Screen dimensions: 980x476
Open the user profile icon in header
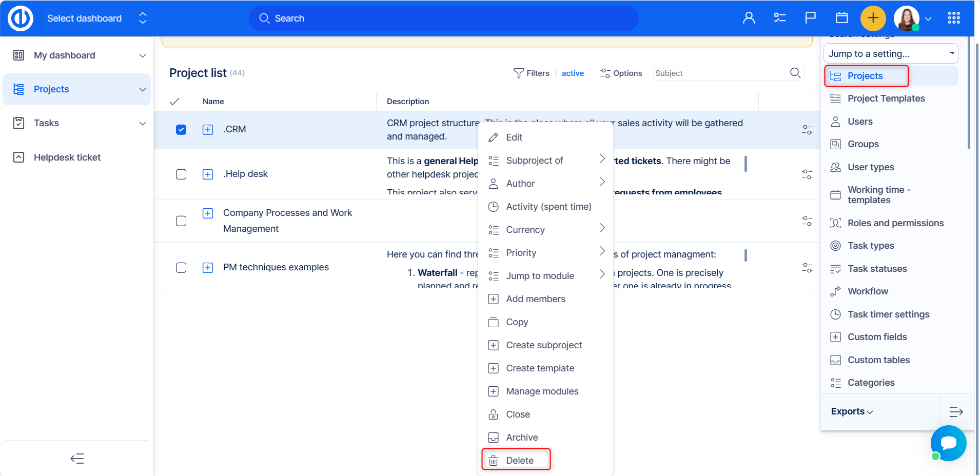click(x=749, y=18)
